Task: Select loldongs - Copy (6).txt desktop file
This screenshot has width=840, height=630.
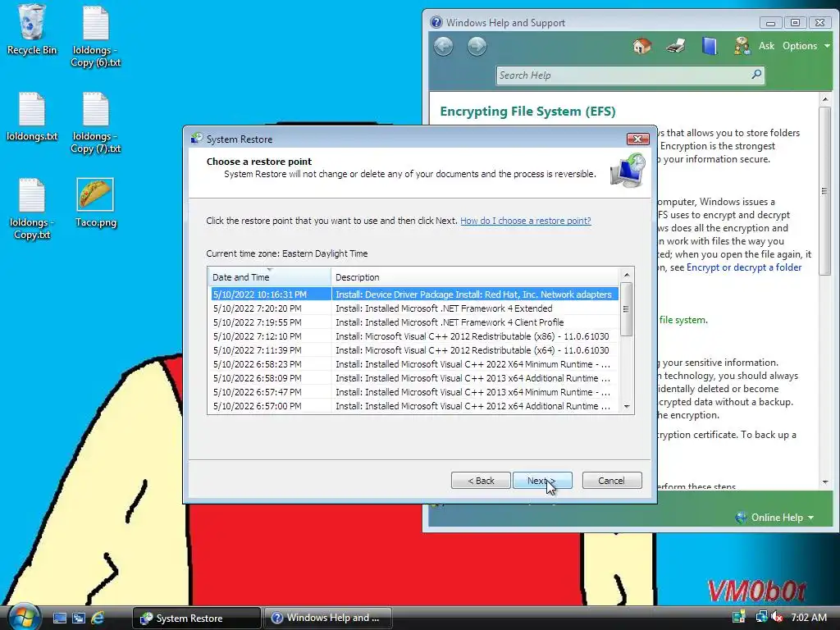Action: pos(95,36)
